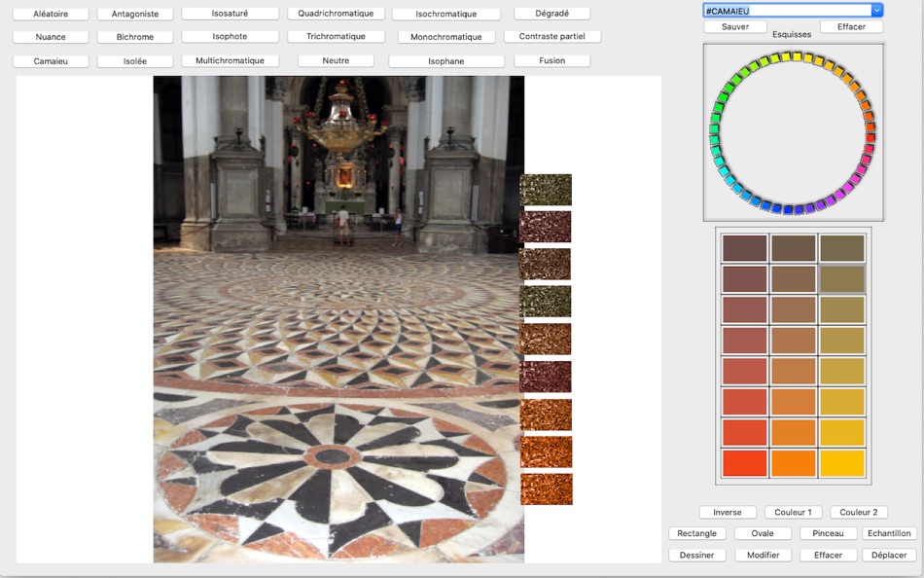Save the sketch with the Sauver button
The height and width of the screenshot is (578, 924).
pyautogui.click(x=735, y=26)
